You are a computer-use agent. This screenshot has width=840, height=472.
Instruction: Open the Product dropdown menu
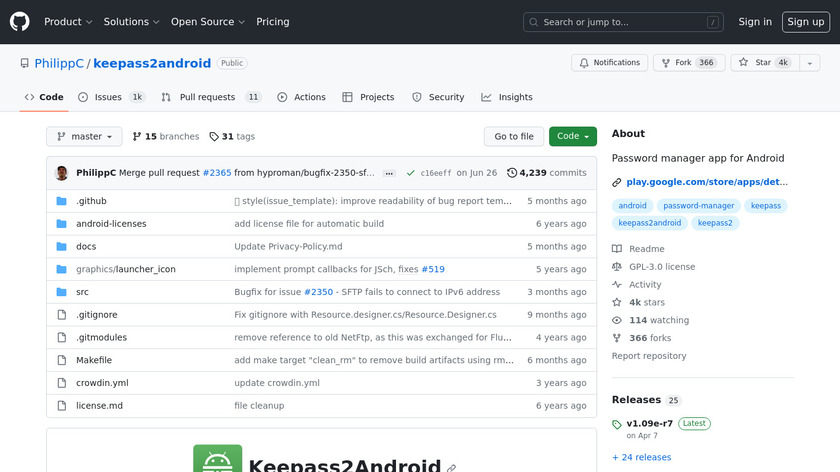(x=68, y=22)
